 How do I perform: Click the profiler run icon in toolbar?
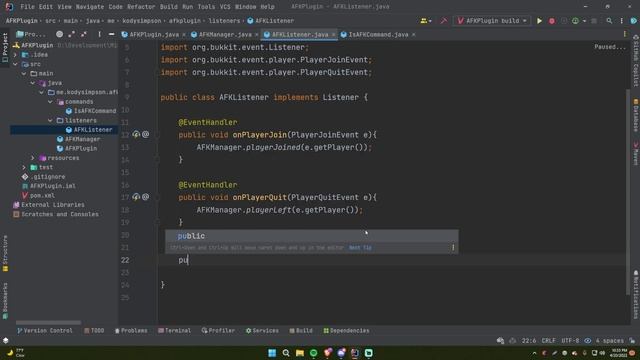point(576,21)
